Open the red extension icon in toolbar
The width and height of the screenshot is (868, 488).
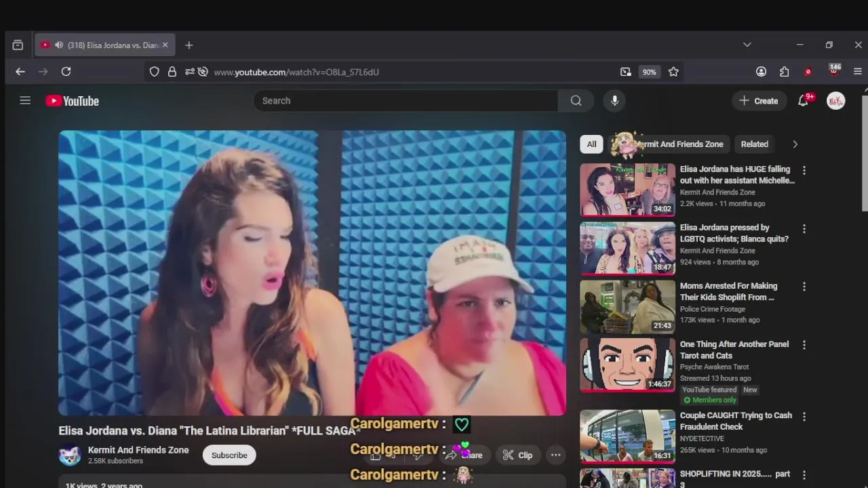[808, 72]
